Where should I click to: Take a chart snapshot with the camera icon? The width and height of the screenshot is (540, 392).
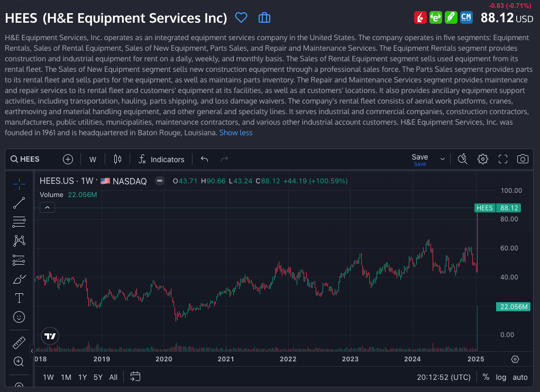[523, 159]
